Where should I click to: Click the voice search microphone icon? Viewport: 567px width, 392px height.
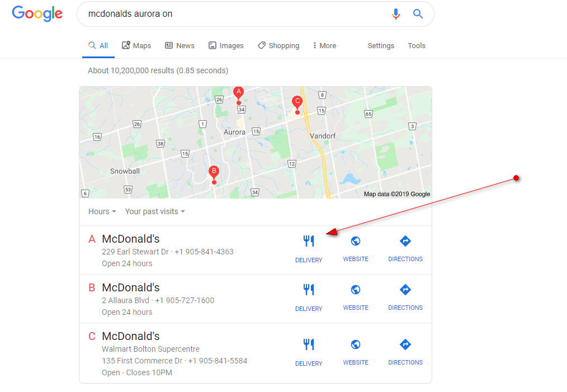[396, 14]
